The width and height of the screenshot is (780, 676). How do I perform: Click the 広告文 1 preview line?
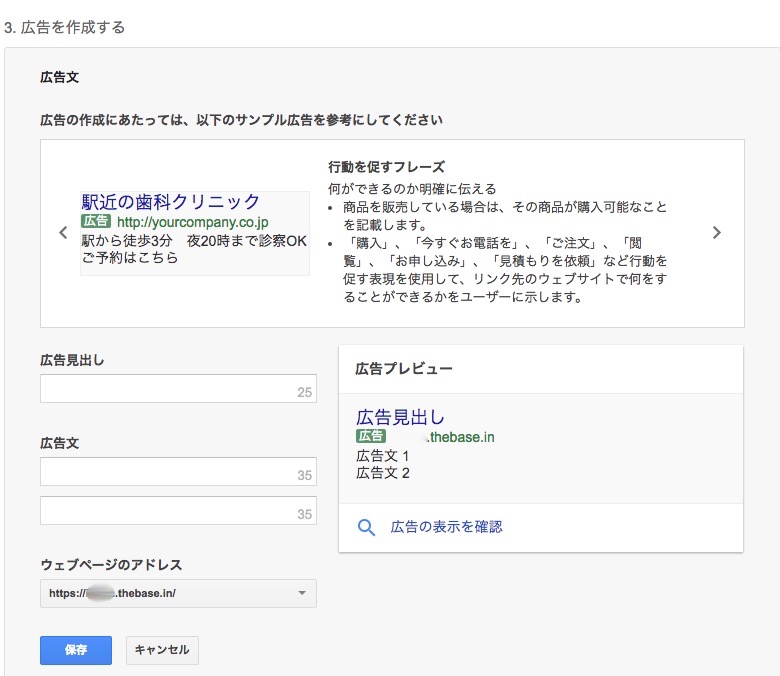coord(383,456)
